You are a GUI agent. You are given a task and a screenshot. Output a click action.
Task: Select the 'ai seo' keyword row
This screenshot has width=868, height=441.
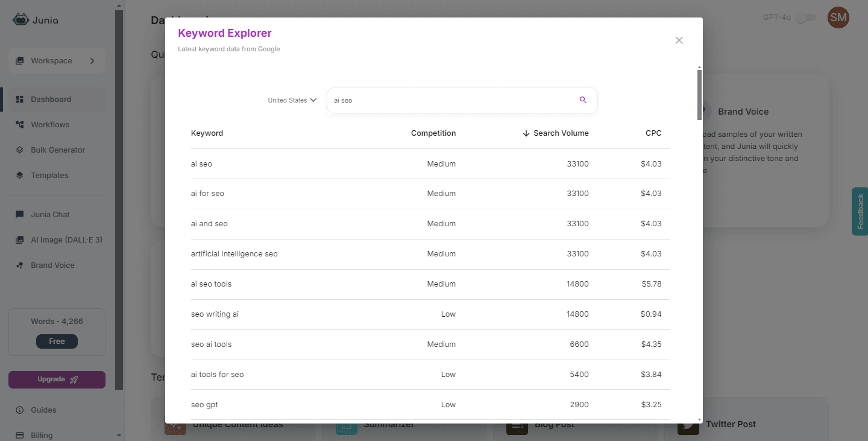pos(430,164)
